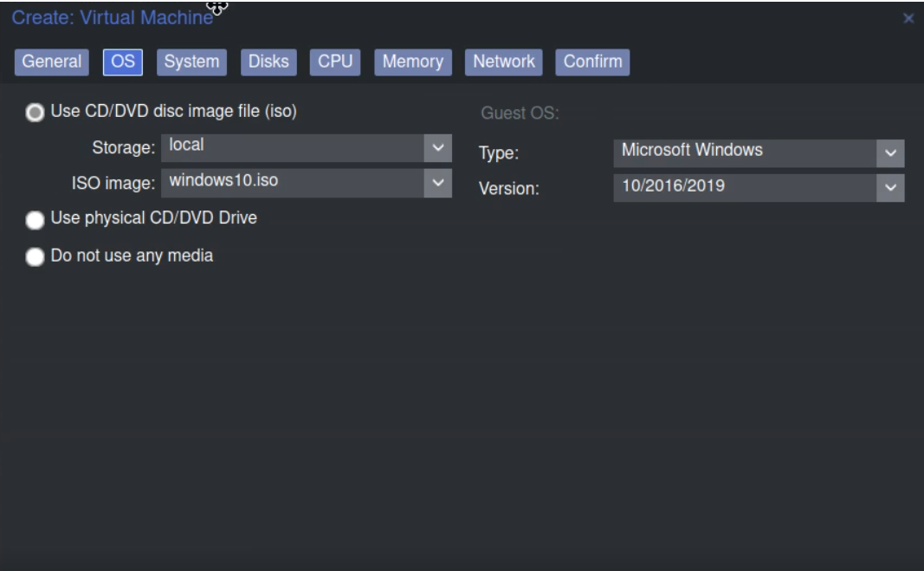Open the Memory tab
Screen dimensions: 924x571
tap(413, 62)
